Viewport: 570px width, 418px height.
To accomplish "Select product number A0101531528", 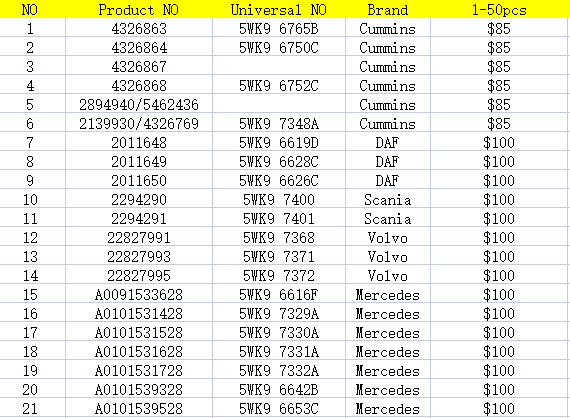I will [x=139, y=332].
